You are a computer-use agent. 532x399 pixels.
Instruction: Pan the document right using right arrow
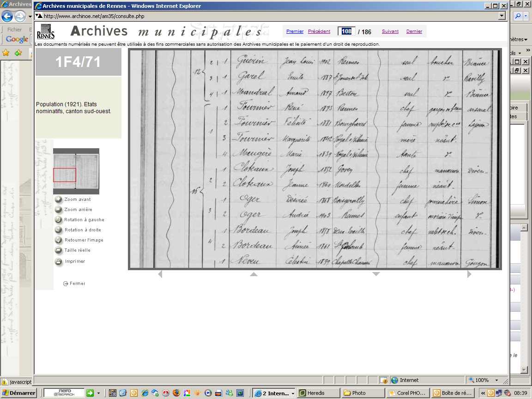(469, 274)
